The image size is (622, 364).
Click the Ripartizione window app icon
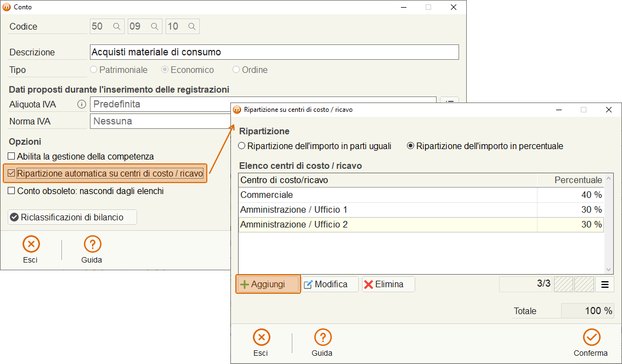(237, 110)
